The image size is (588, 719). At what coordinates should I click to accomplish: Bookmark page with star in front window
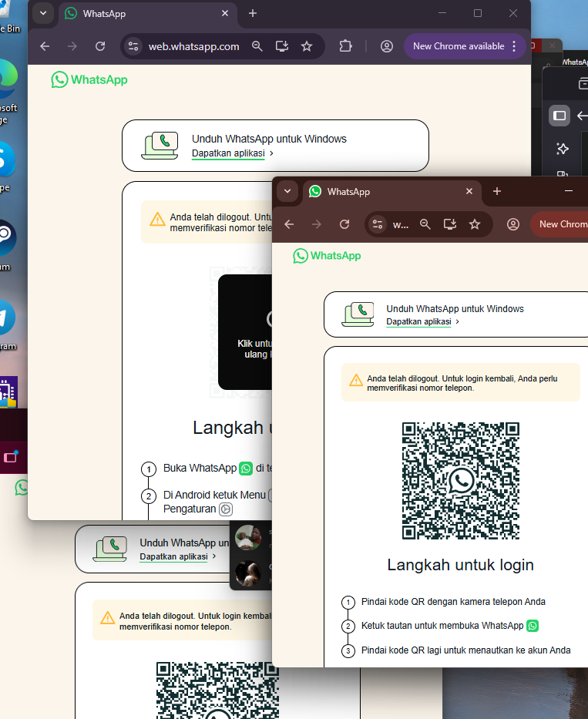coord(475,224)
